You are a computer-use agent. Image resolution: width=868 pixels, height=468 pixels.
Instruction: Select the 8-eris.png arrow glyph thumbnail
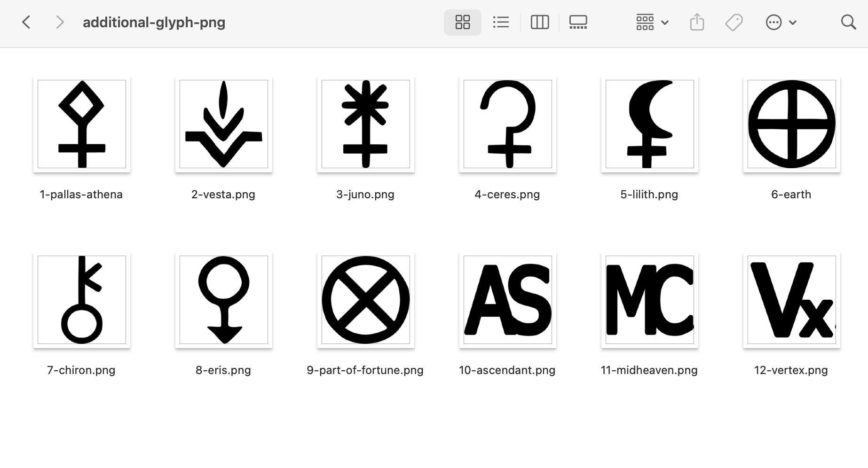click(x=224, y=300)
